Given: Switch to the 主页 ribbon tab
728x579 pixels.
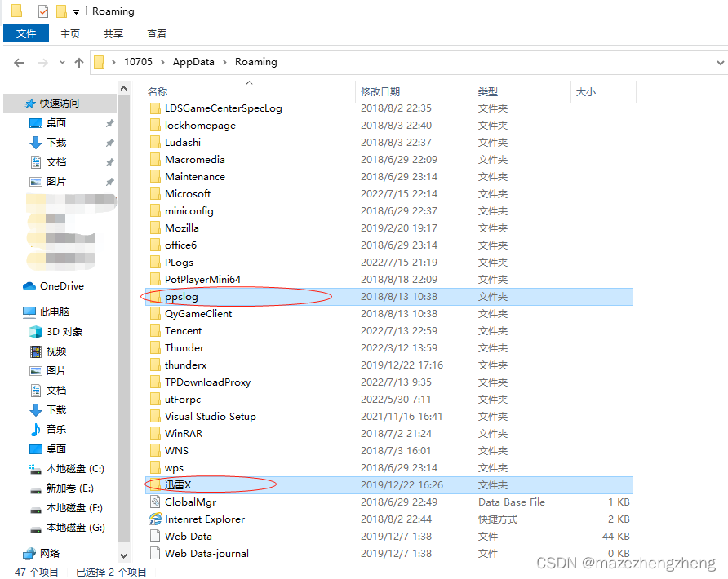Looking at the screenshot, I should [70, 34].
